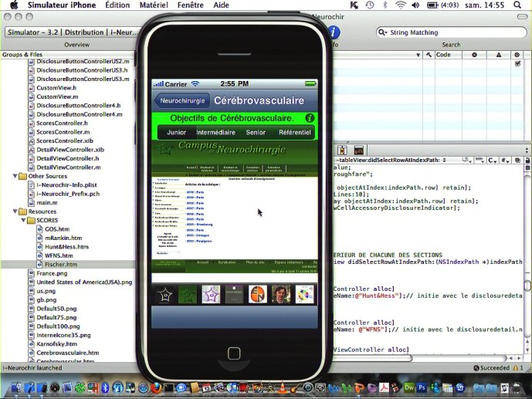Viewport: 532px width, 399px height.
Task: Click the Time Machine menu bar icon
Action: 370,5
